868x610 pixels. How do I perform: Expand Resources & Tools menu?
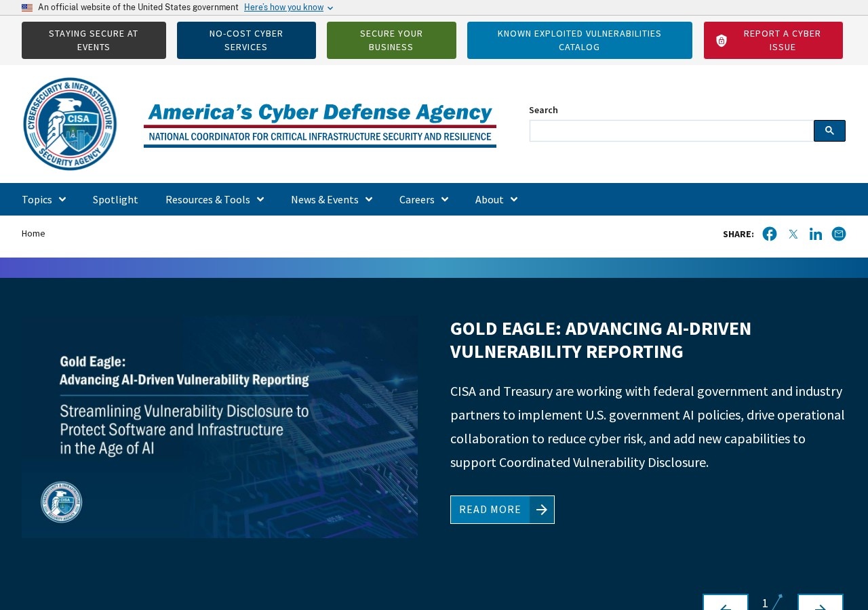[x=214, y=199]
